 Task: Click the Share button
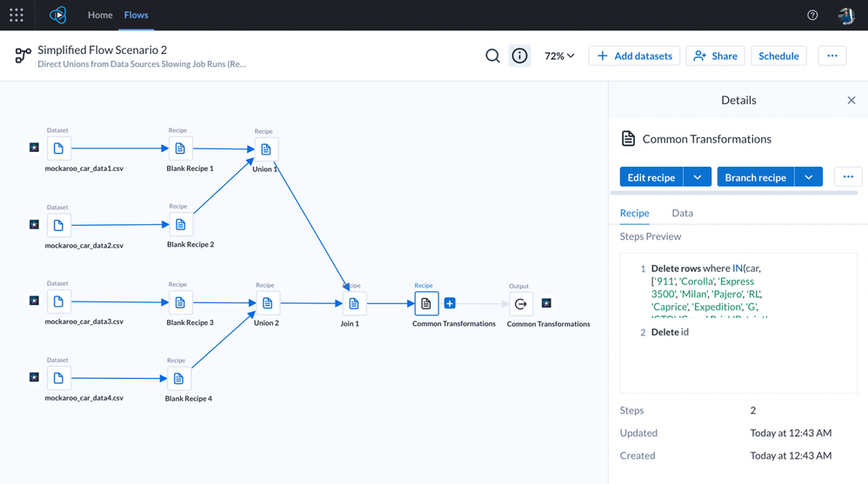click(715, 56)
